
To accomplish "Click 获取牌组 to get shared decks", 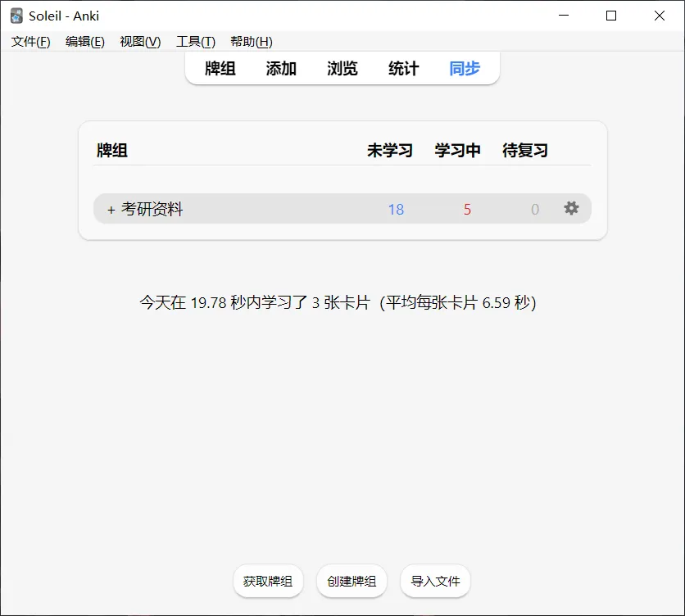I will coord(268,581).
